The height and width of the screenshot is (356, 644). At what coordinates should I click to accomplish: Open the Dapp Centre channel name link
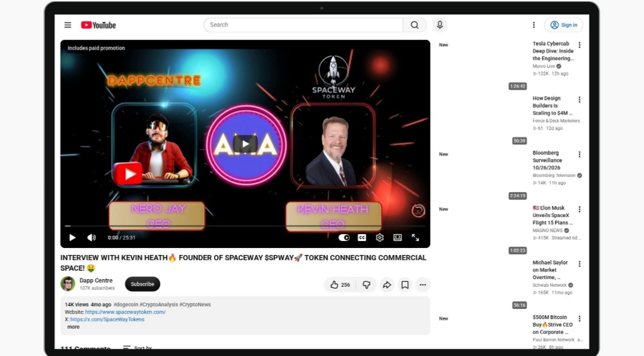(x=96, y=280)
